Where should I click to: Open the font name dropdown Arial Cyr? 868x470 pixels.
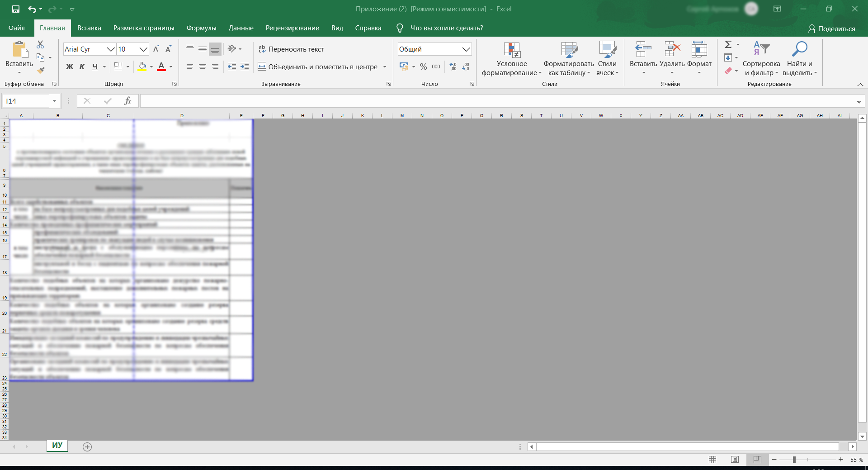(111, 49)
